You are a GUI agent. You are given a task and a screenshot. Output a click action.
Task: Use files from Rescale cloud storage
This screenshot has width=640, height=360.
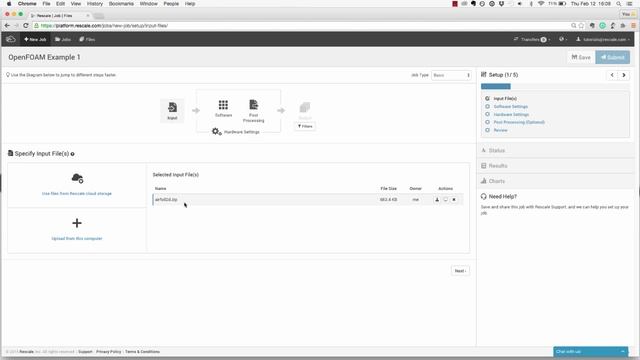[x=77, y=193]
